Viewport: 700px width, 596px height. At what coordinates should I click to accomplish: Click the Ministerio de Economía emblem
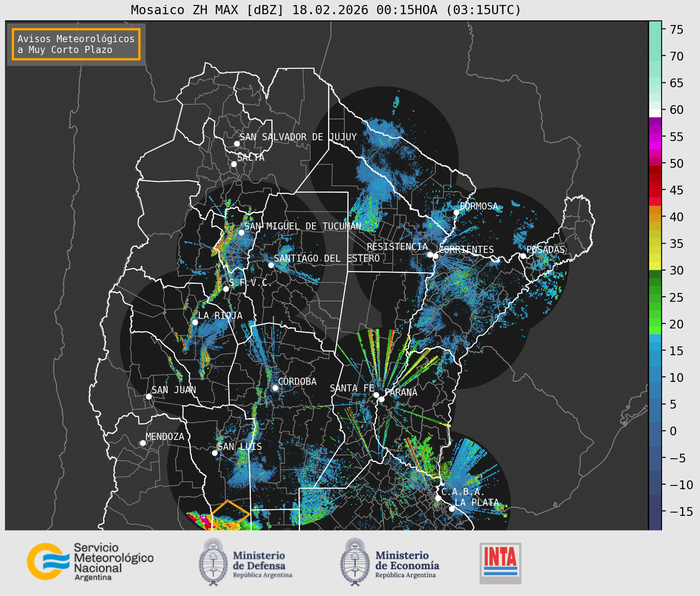point(355,562)
